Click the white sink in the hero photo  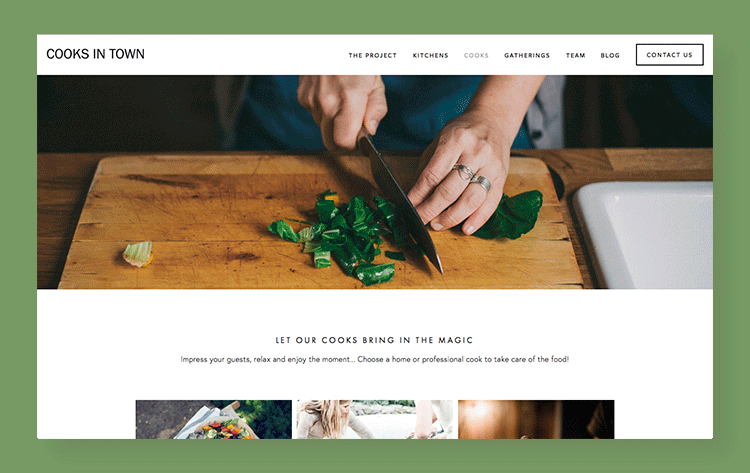643,234
